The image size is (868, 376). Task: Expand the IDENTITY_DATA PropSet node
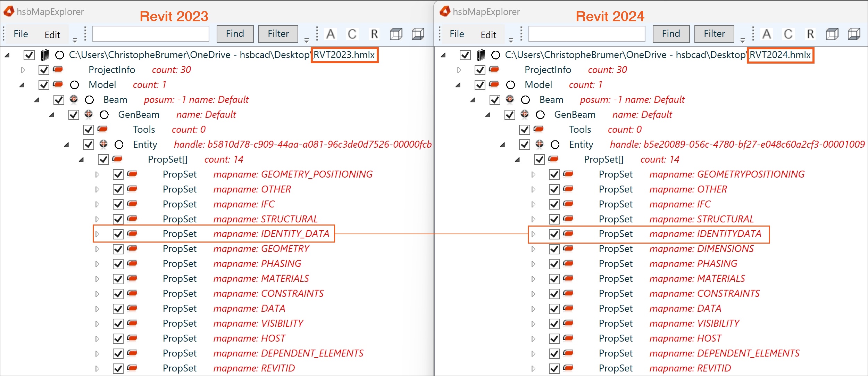point(97,234)
